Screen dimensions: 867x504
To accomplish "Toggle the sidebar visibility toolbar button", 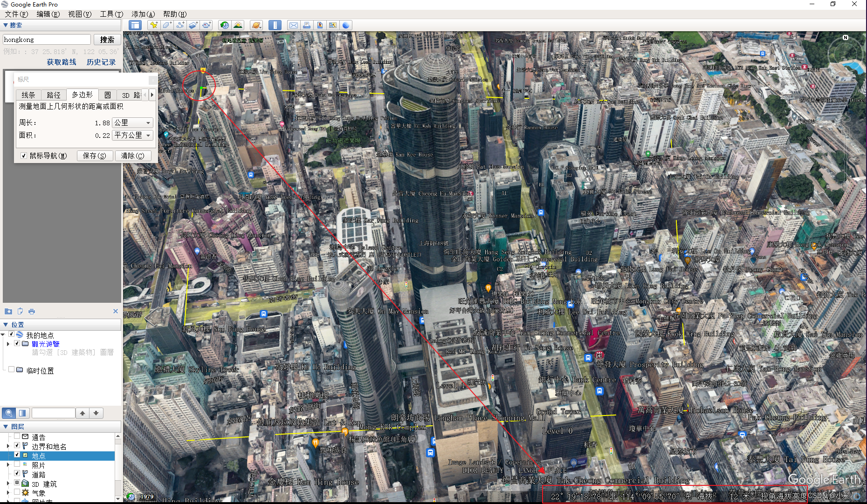I will [135, 25].
